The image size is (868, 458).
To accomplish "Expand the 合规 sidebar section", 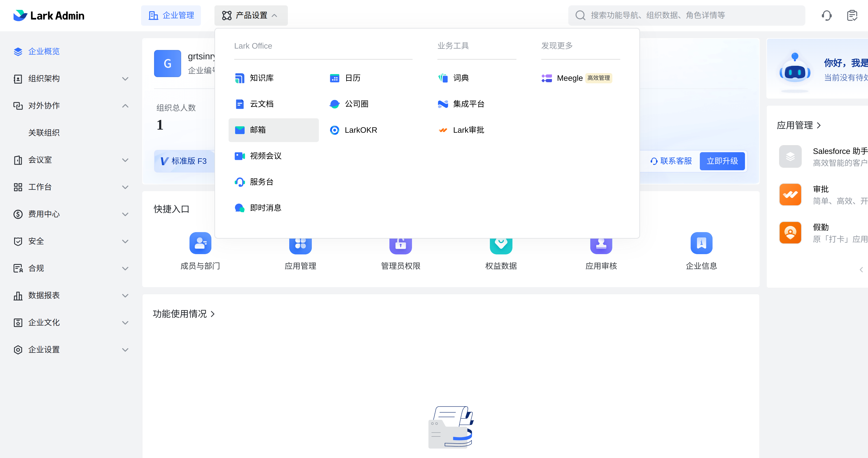I will 125,269.
